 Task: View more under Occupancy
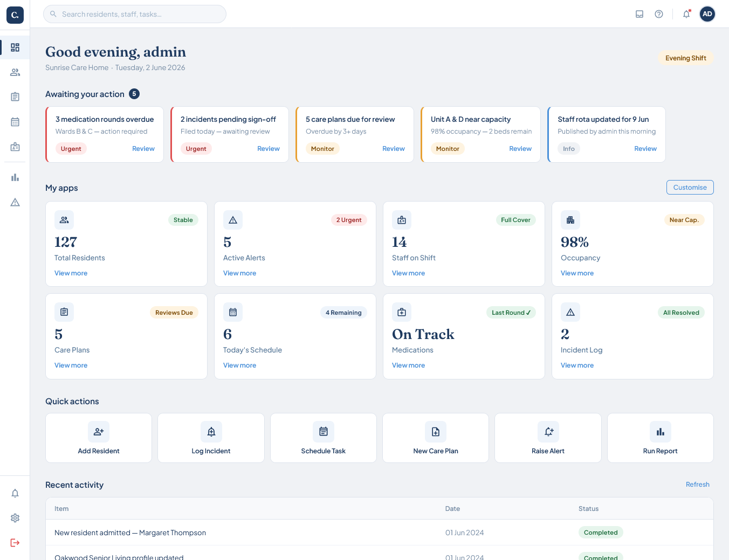tap(577, 273)
